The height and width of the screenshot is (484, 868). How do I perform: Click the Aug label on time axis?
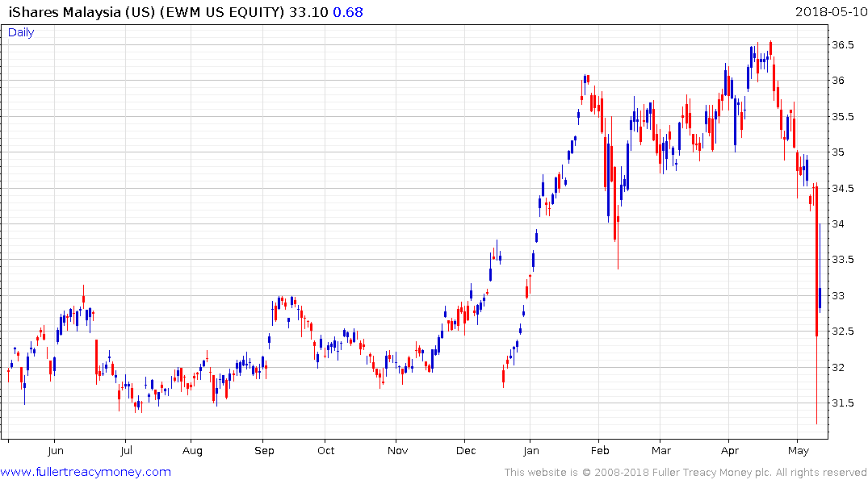click(192, 451)
